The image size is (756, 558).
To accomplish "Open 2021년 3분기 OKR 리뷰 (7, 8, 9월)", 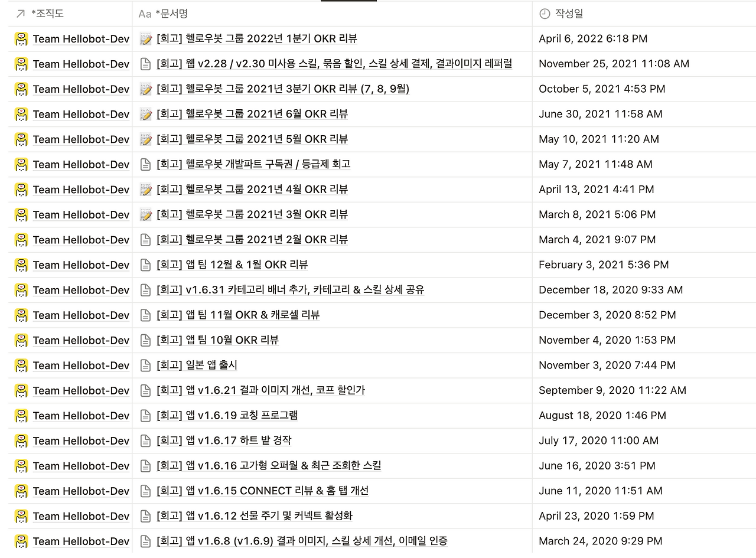I will [283, 89].
